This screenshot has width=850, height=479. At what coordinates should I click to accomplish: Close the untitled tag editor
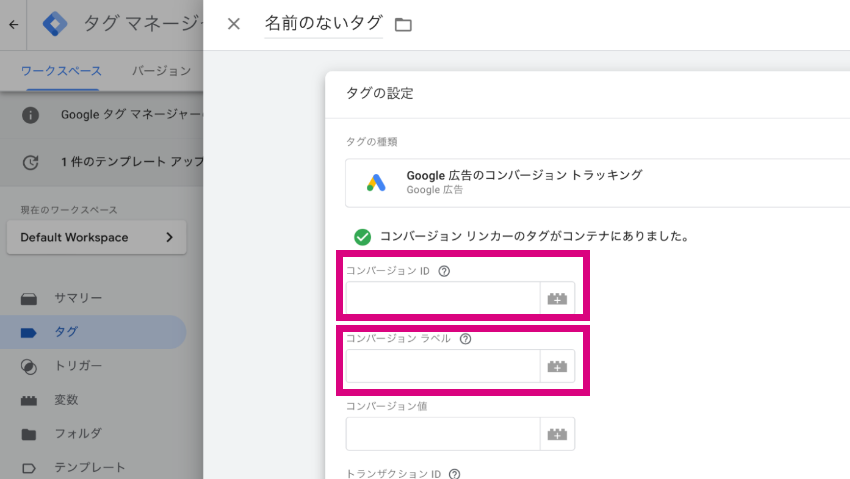[x=234, y=24]
